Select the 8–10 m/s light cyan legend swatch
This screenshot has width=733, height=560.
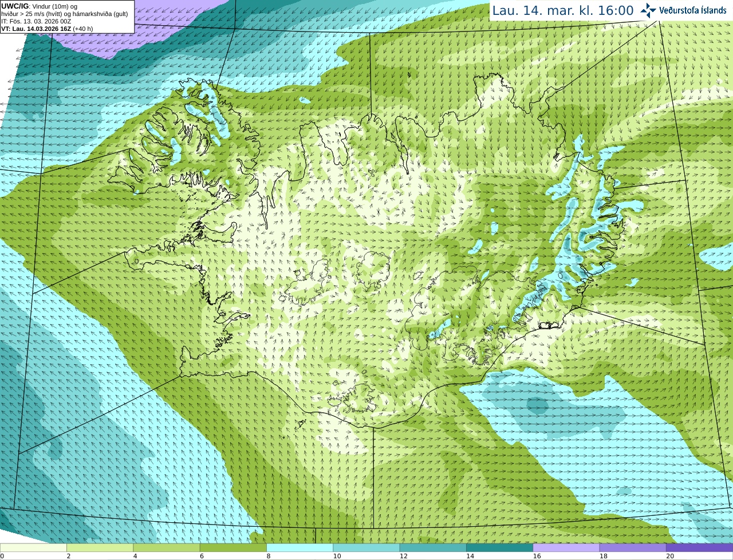coord(299,548)
